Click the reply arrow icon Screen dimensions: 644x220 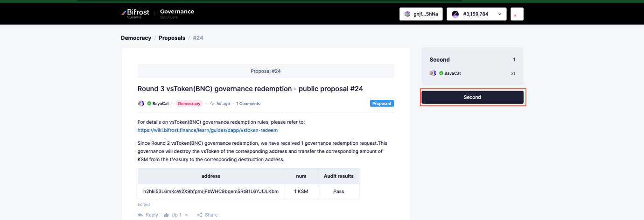140,215
